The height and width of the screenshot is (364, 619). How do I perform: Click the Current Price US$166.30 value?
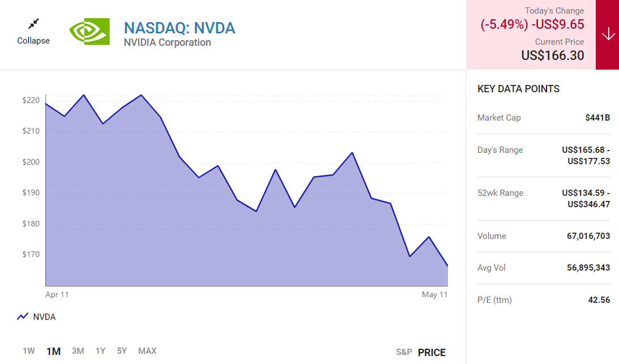(x=552, y=55)
